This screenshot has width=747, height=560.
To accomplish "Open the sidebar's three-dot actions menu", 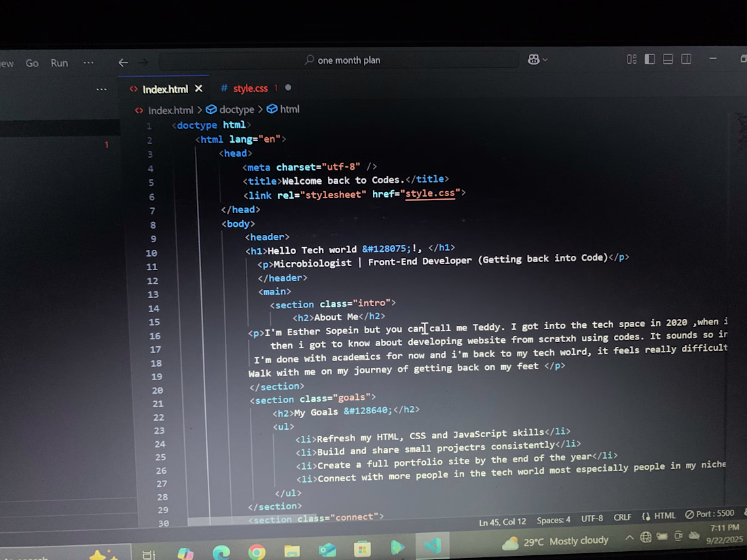I will [x=101, y=89].
